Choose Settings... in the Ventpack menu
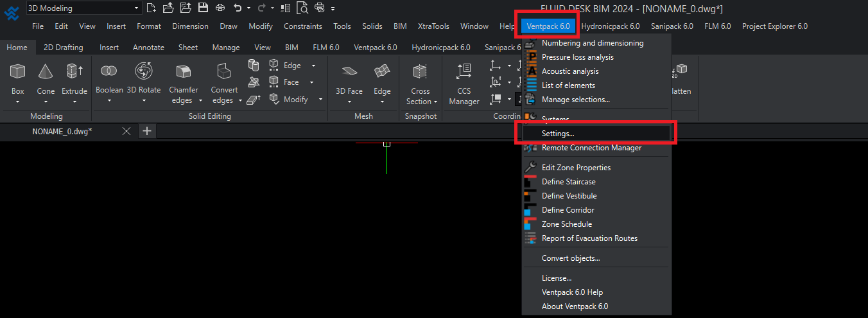Image resolution: width=868 pixels, height=318 pixels. pos(558,134)
